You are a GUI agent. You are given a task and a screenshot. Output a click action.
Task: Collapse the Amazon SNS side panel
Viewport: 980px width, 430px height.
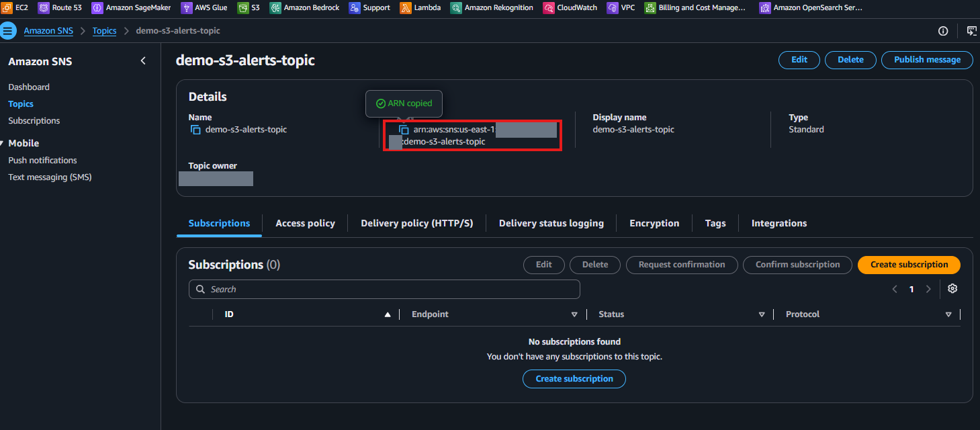pos(143,61)
